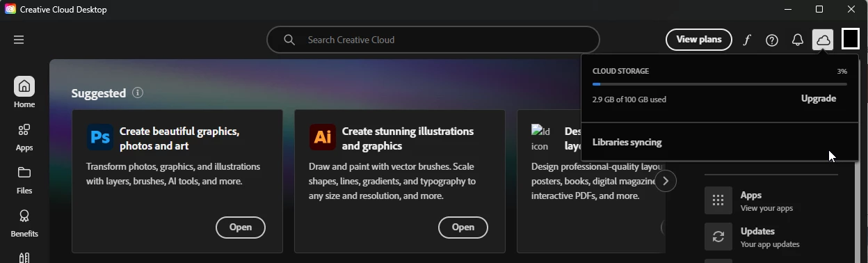Screen dimensions: 868x263
Task: Toggle the cloud activity icon
Action: (x=823, y=40)
